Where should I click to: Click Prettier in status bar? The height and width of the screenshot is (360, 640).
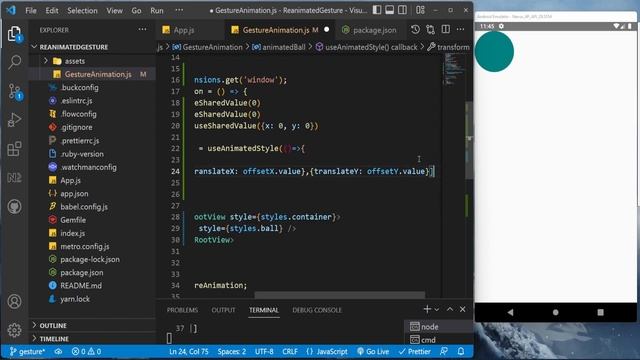(x=415, y=351)
